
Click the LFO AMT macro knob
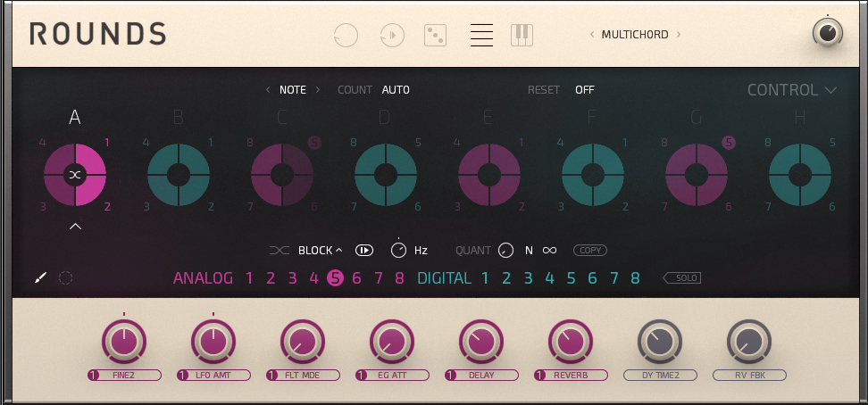click(x=213, y=342)
